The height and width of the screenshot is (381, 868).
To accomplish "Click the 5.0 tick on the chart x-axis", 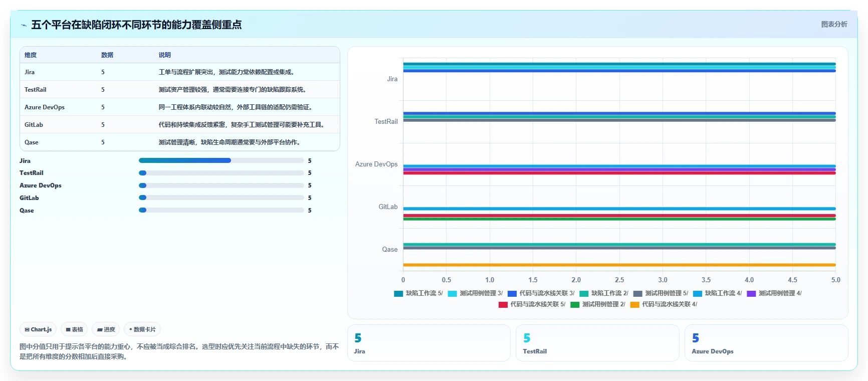I will 836,280.
